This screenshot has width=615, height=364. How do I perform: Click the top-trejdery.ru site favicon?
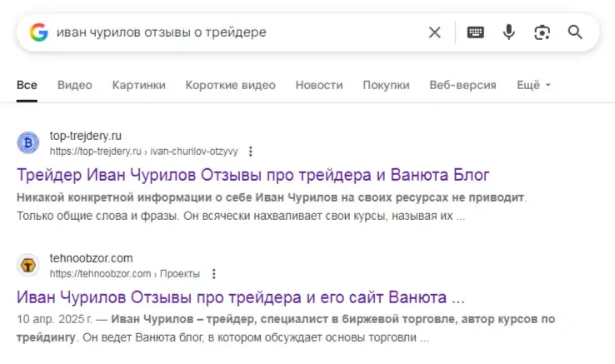[x=28, y=142]
